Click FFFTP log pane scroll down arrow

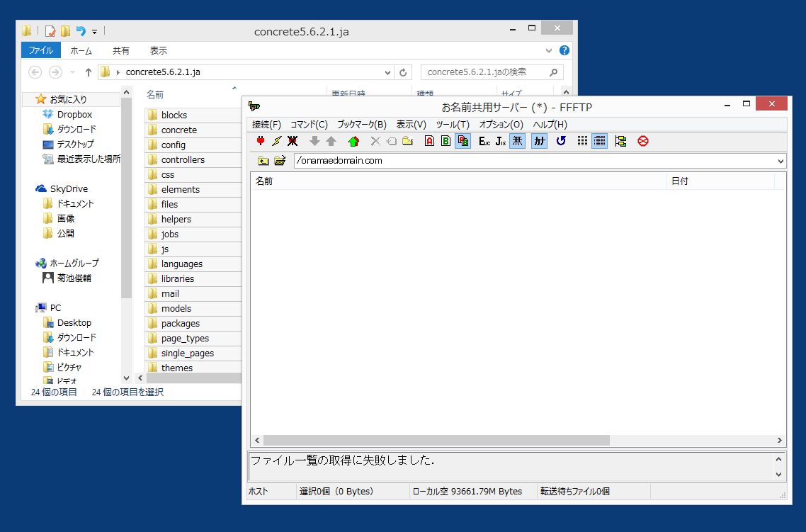pos(778,475)
